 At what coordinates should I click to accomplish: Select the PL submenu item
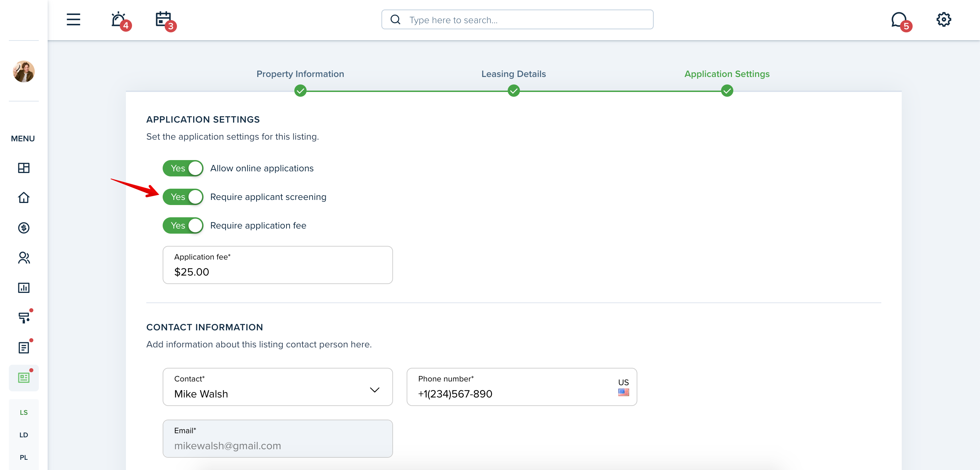click(x=23, y=457)
